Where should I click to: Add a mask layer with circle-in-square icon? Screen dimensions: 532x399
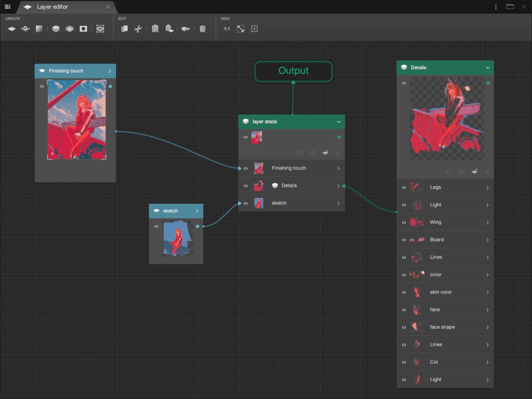point(83,29)
